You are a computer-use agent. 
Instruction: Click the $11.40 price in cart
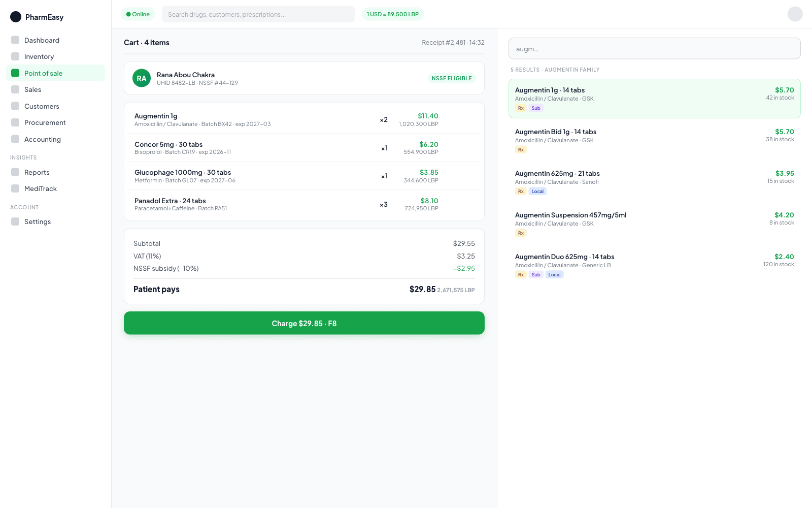point(428,116)
